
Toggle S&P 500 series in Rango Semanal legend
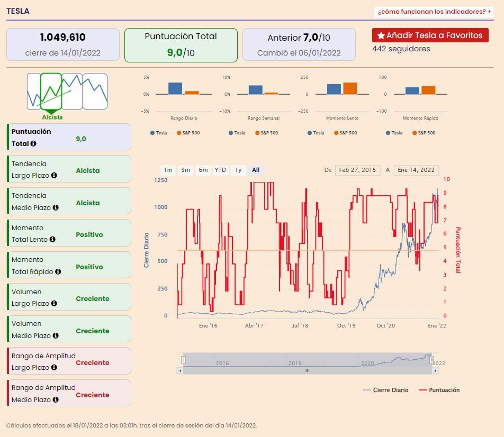[x=266, y=133]
